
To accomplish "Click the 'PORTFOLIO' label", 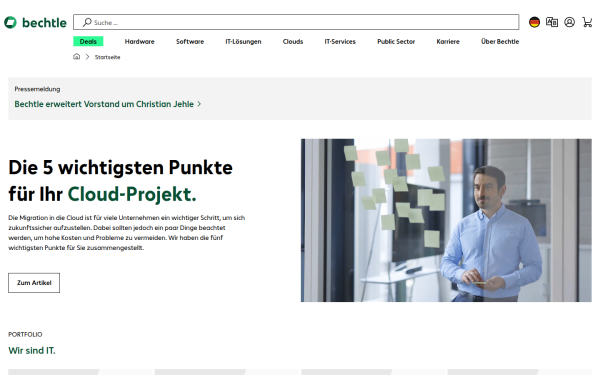I will tap(25, 334).
